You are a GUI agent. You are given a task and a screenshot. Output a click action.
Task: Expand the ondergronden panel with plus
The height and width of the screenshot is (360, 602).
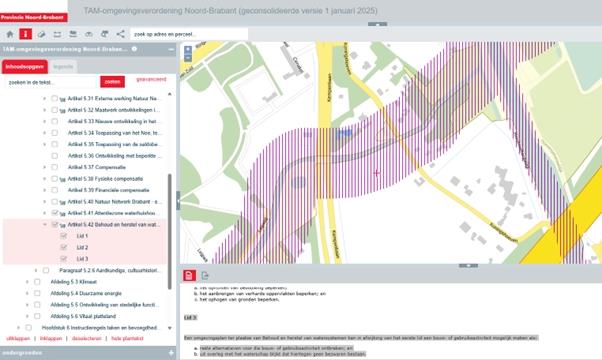tap(171, 353)
